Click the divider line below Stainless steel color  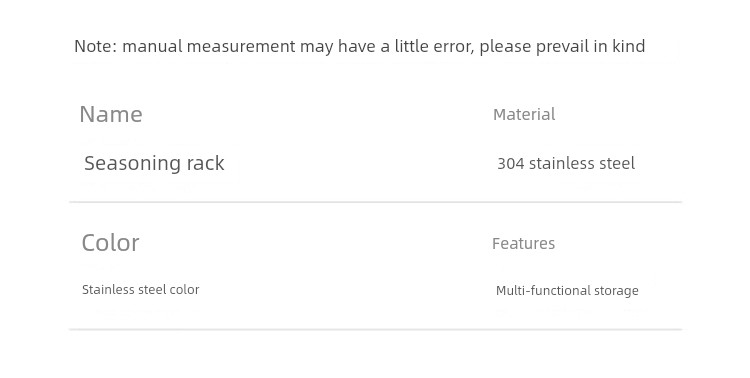[375, 329]
